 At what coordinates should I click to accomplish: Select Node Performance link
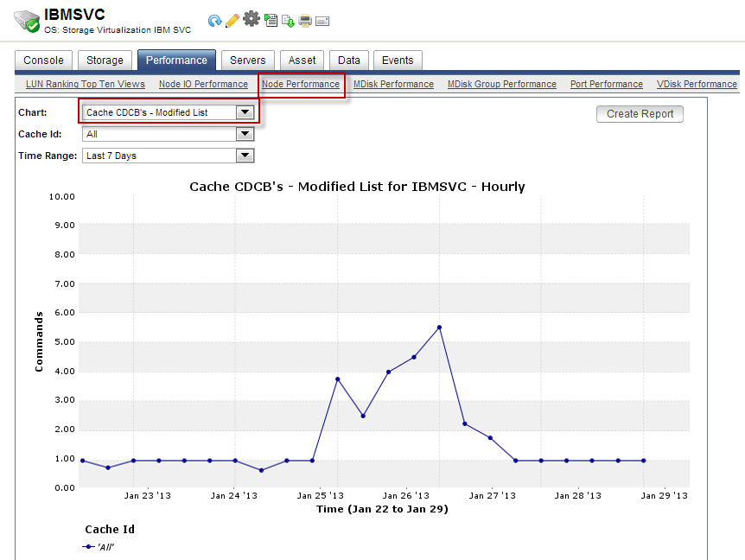click(x=301, y=84)
